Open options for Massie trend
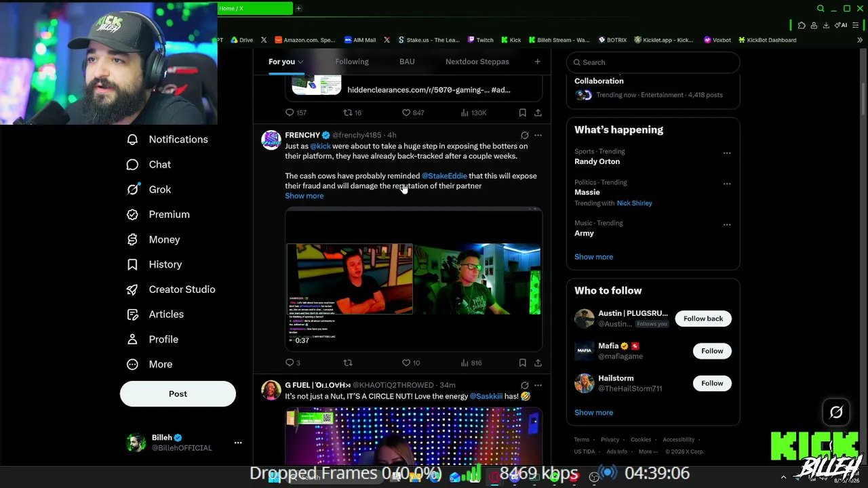 tap(727, 184)
